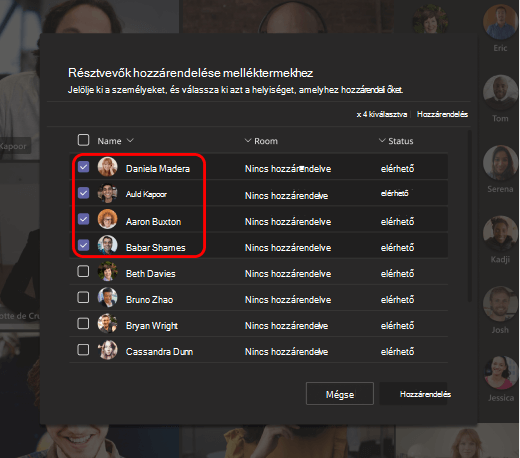520x458 pixels.
Task: Click the name Auld Kapoor
Action: (146, 194)
